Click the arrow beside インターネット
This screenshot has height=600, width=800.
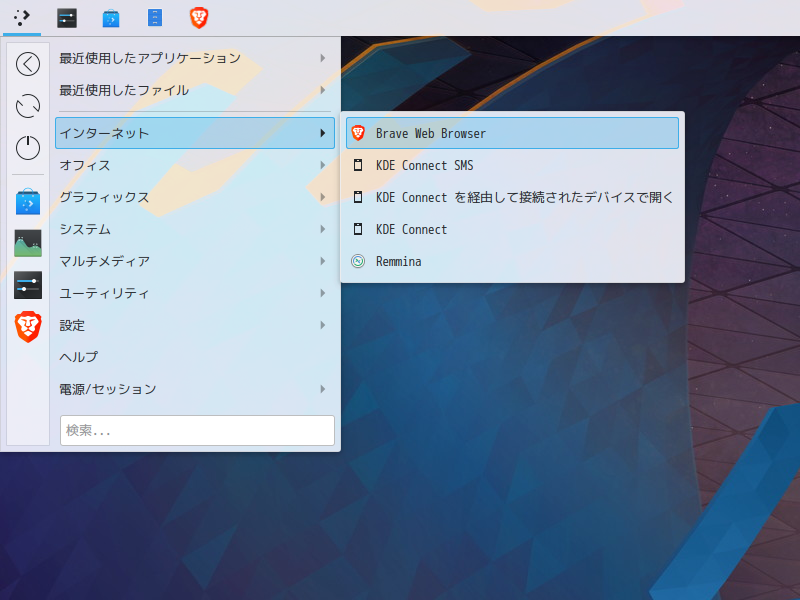click(x=322, y=133)
